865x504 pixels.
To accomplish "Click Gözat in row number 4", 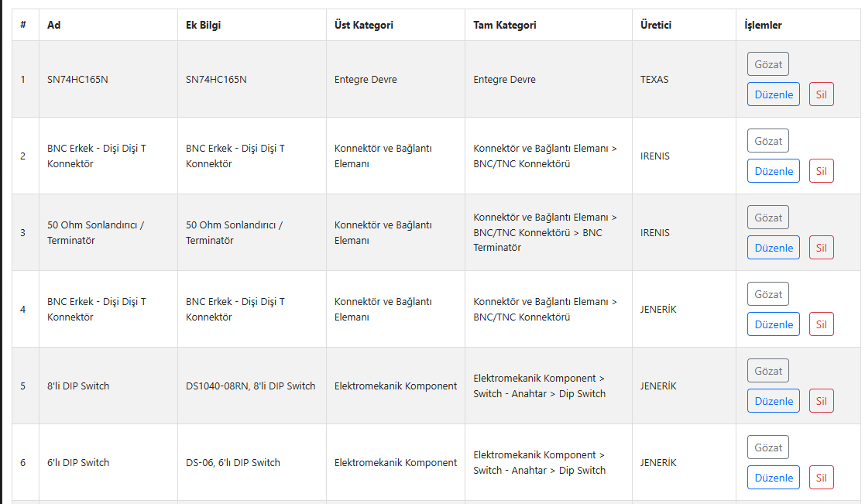I will pyautogui.click(x=767, y=294).
